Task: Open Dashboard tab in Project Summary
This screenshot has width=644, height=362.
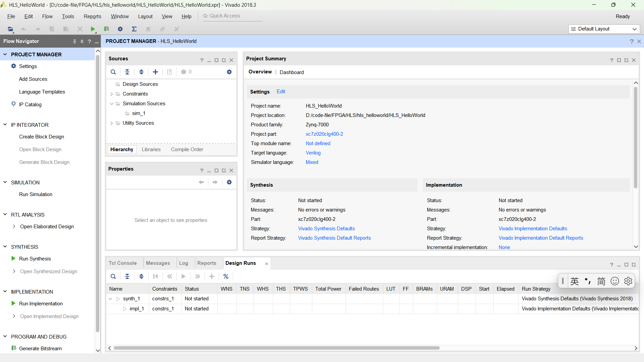Action: [292, 72]
